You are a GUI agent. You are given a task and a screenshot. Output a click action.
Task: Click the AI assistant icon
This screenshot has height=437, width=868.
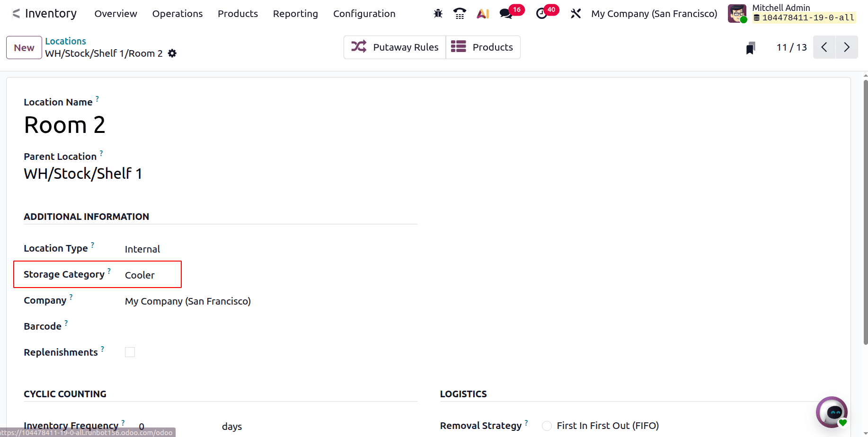tap(482, 13)
